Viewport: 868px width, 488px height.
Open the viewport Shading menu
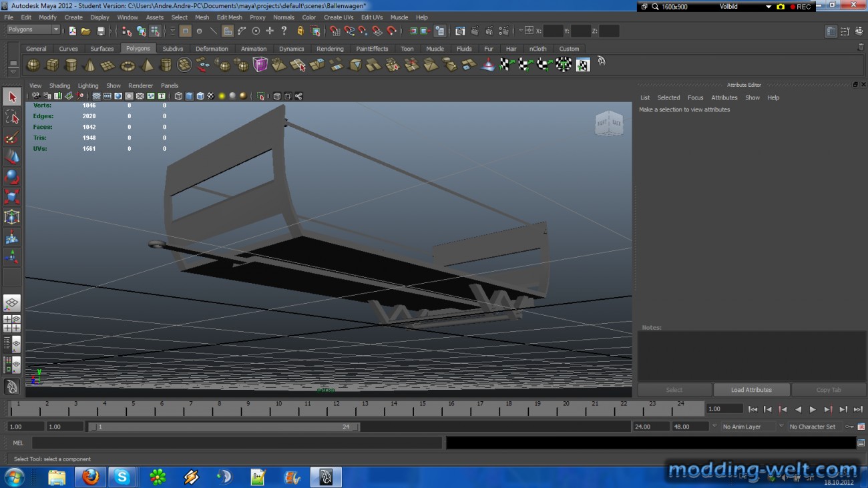pos(59,85)
